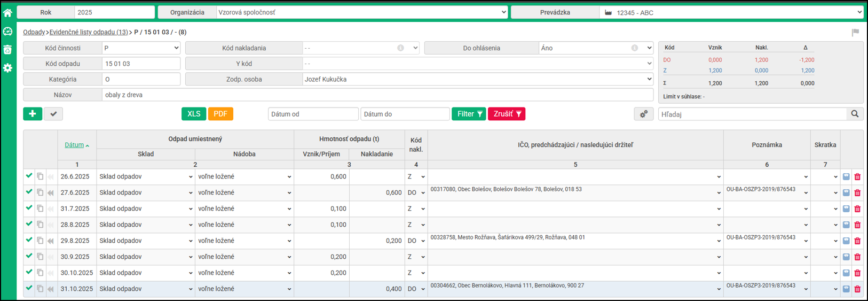
Task: Copy the 31.7.2025 row using duplicate icon
Action: click(x=40, y=209)
